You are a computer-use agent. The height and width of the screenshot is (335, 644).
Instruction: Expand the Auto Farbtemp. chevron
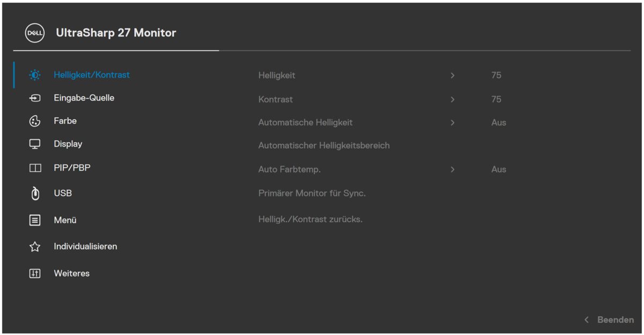click(452, 170)
